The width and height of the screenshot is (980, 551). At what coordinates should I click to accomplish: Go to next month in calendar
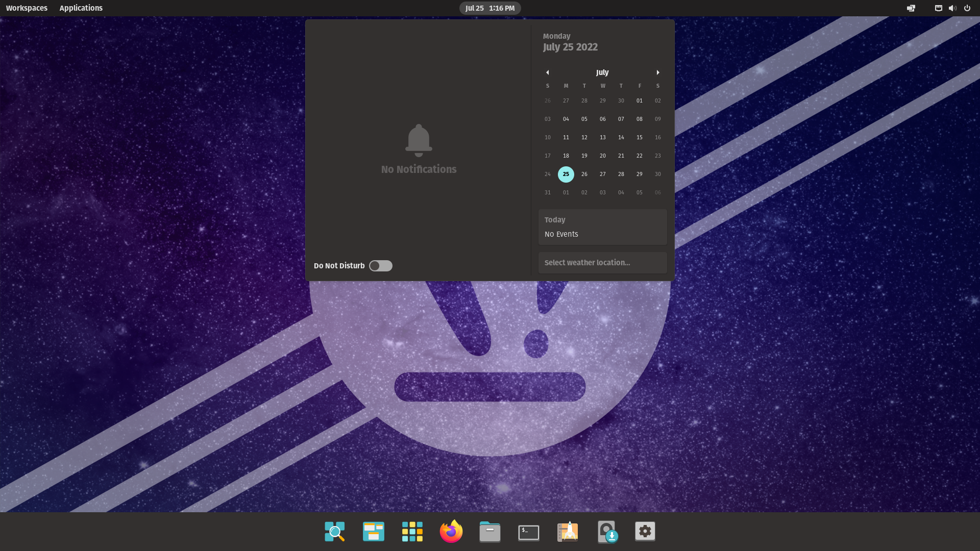tap(658, 72)
